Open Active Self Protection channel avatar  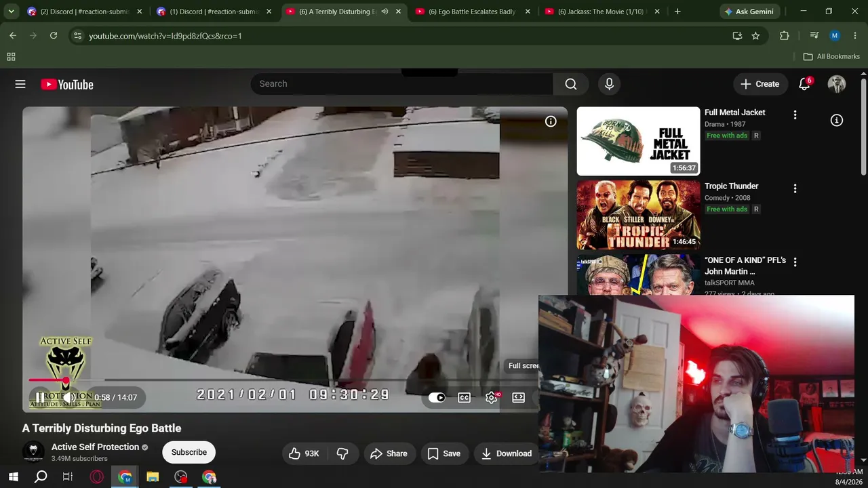pos(33,452)
